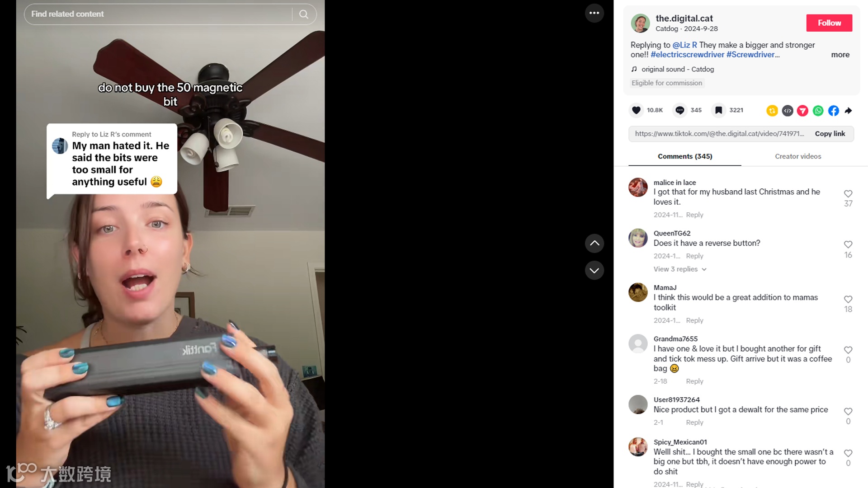Open the three-dot more options menu
This screenshot has width=868, height=488.
594,13
